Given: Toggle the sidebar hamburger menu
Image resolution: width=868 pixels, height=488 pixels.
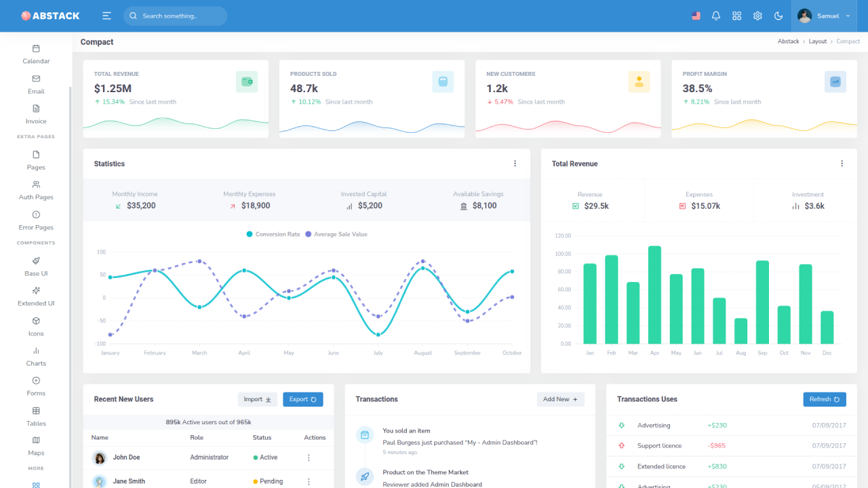Looking at the screenshot, I should [x=106, y=16].
